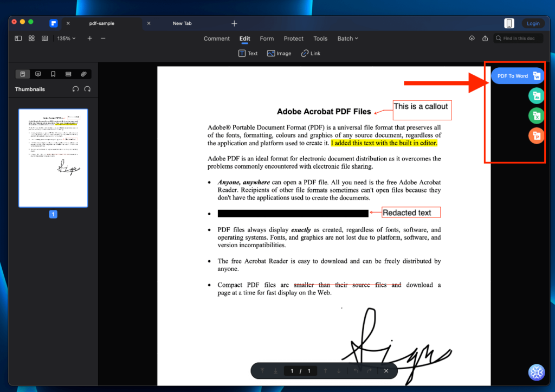Open the form fields panel icon in the sidebar
Image resolution: width=555 pixels, height=392 pixels.
pos(68,74)
